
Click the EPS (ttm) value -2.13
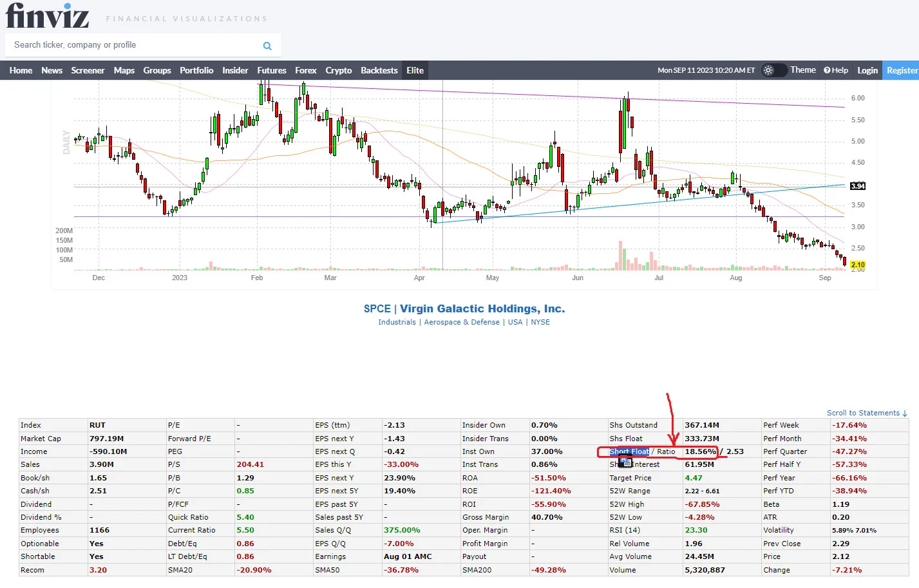click(x=394, y=425)
